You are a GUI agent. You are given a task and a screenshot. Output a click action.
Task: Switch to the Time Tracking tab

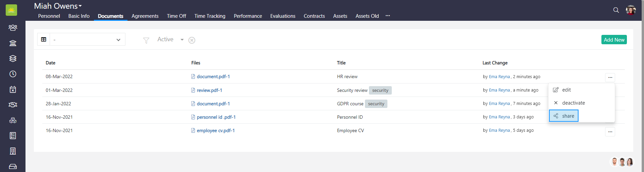[x=210, y=16]
